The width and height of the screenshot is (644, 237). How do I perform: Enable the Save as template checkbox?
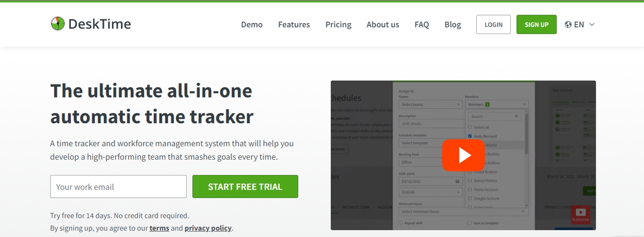(470, 223)
